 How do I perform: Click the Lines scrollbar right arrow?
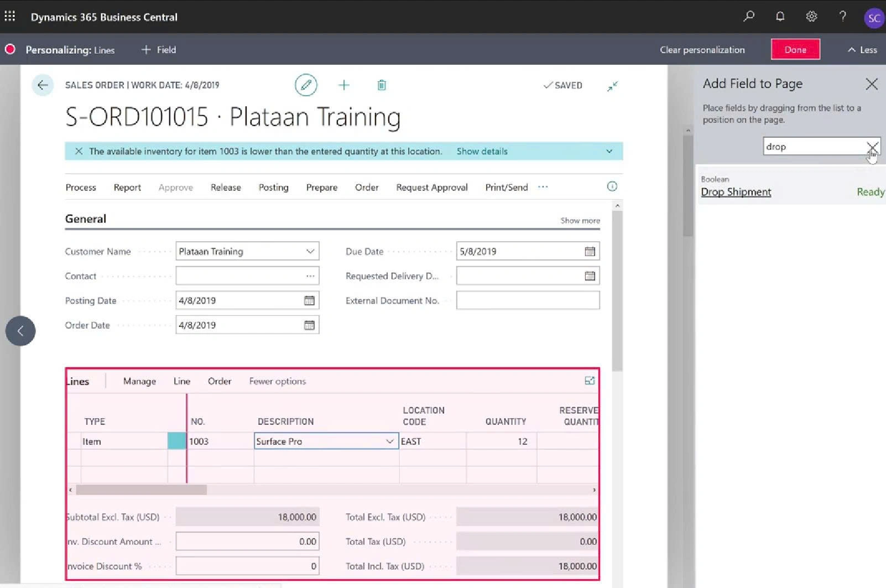(595, 490)
